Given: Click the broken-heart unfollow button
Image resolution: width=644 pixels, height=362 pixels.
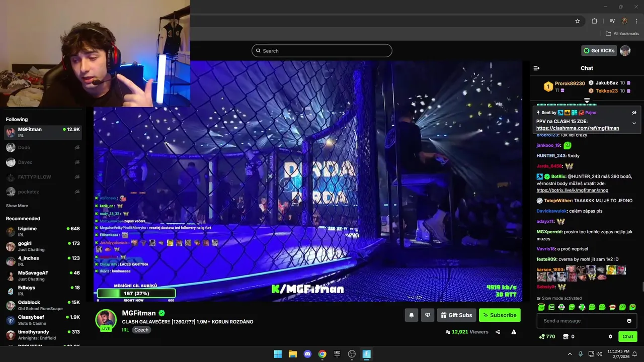Looking at the screenshot, I should [428, 315].
